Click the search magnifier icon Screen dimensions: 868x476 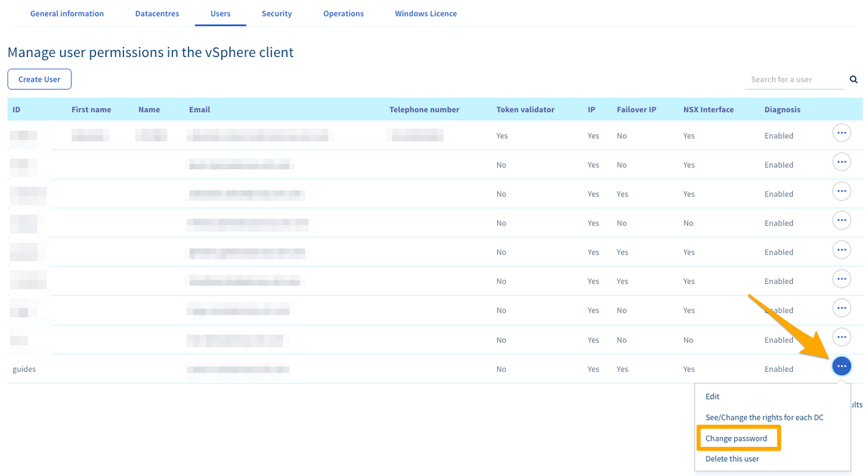(x=853, y=79)
